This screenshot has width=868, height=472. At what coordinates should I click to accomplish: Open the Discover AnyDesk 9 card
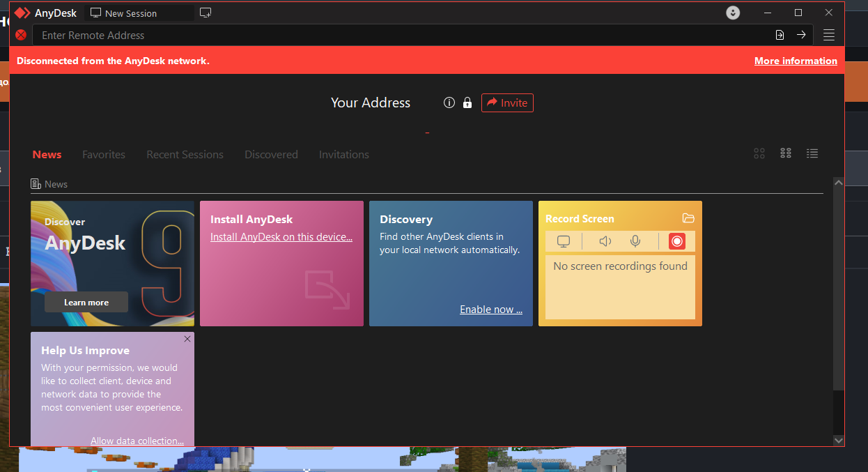112,264
